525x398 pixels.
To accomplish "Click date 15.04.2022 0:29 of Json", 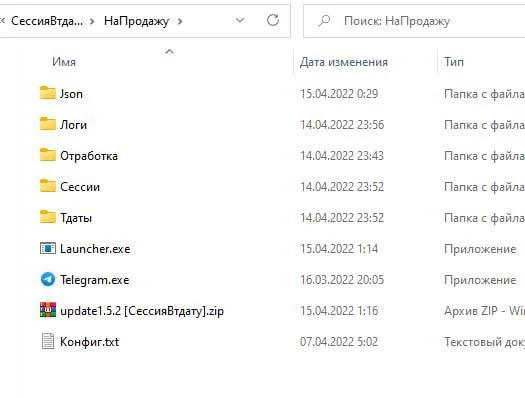I will [339, 94].
